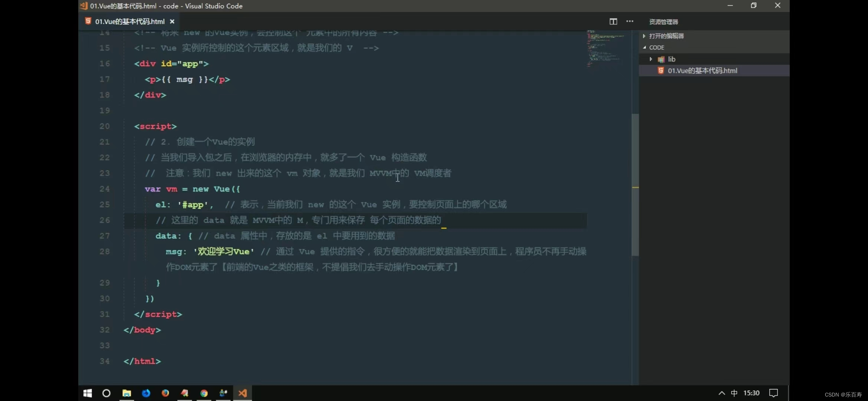Click the split editor icon
The width and height of the screenshot is (868, 401).
click(613, 22)
